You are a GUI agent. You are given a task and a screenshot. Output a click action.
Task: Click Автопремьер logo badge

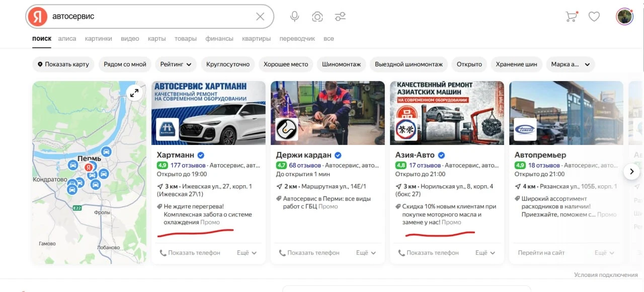pyautogui.click(x=525, y=129)
